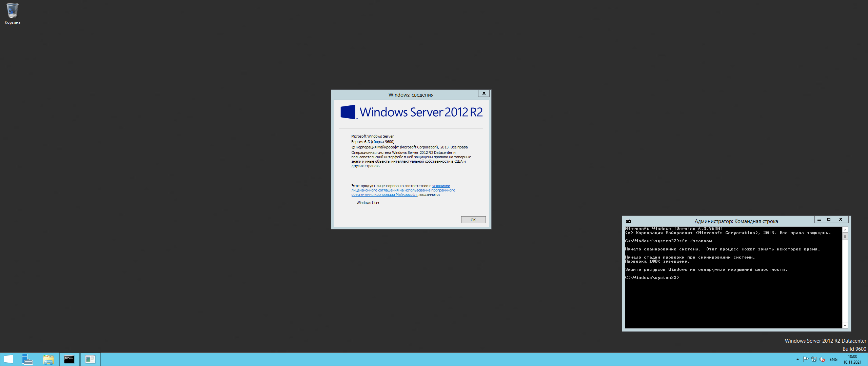Open the license terms link in winver dialog
The image size is (868, 366).
(x=403, y=190)
